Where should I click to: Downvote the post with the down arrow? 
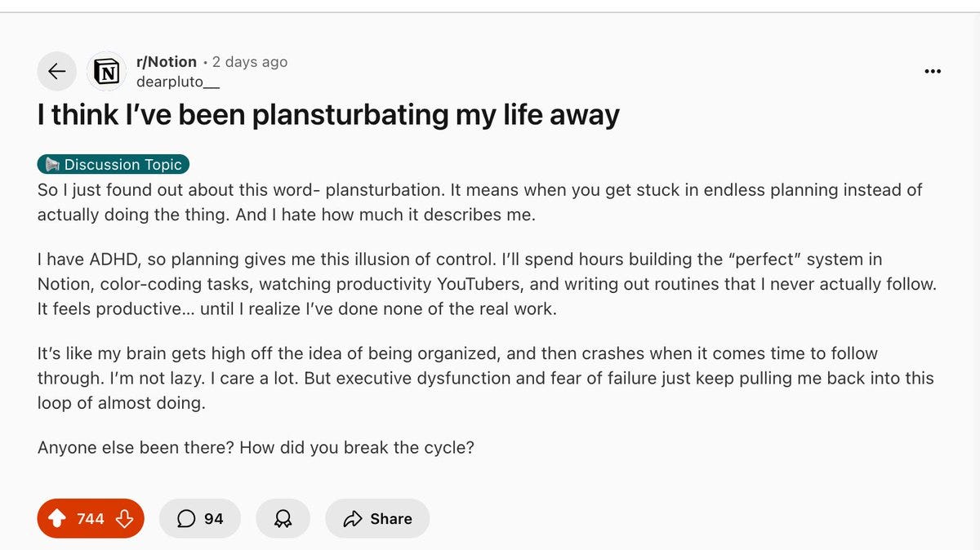(124, 519)
